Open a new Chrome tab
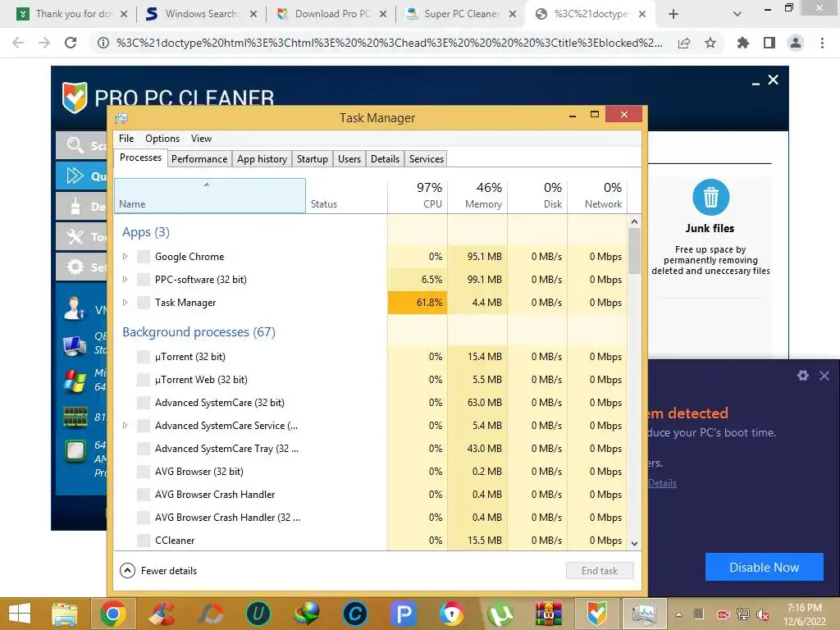Screen dimensions: 840x630 [673, 14]
